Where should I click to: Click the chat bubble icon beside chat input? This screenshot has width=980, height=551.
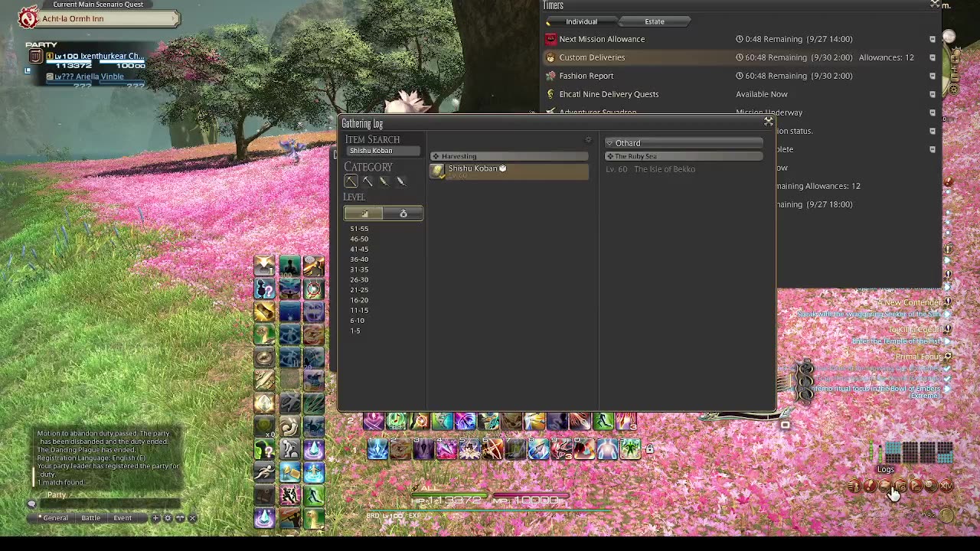(x=31, y=504)
